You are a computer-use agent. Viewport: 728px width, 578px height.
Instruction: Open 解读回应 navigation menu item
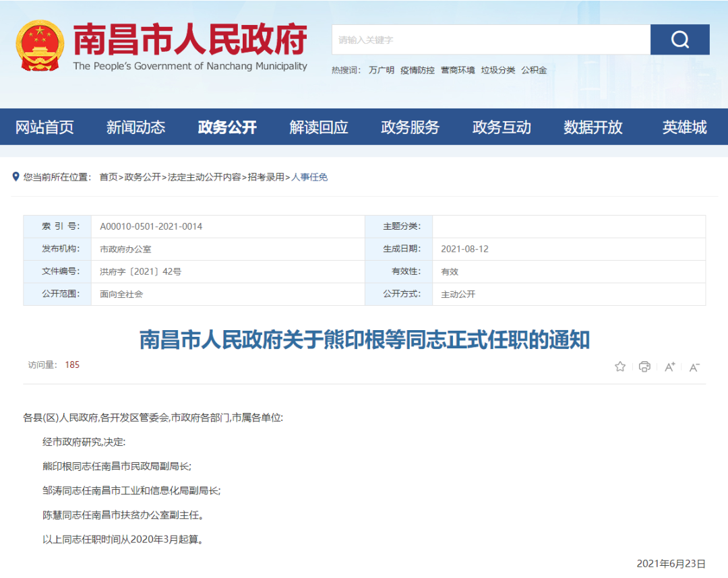pos(318,127)
